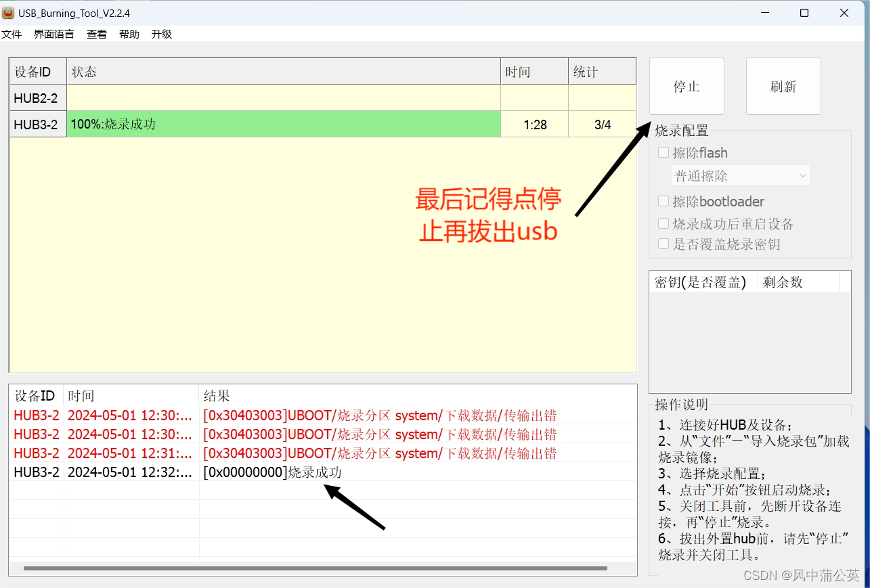This screenshot has height=588, width=870.
Task: Open the 界面语言 menu
Action: [x=54, y=34]
